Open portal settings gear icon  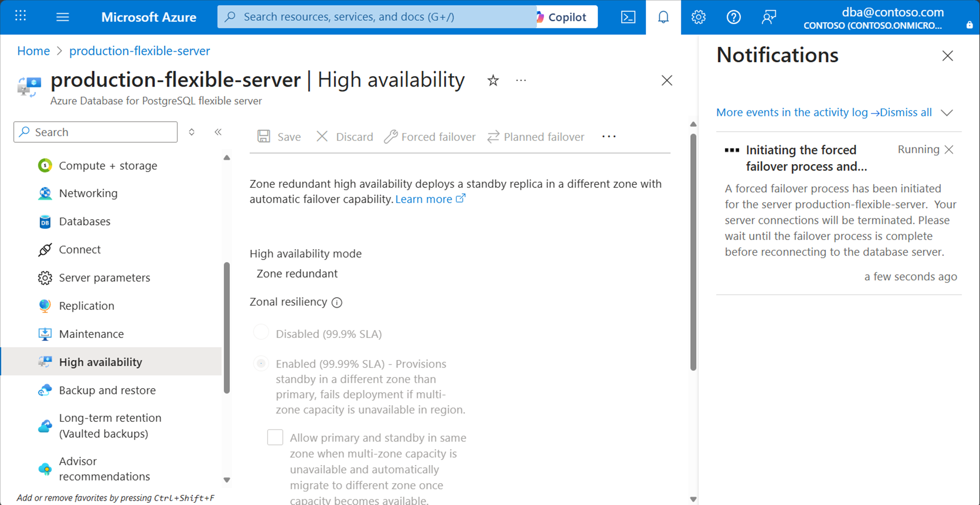coord(698,17)
